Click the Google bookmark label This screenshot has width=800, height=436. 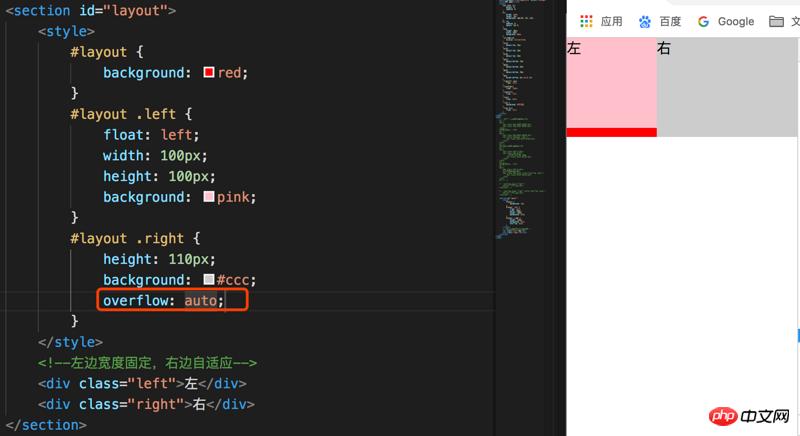736,21
